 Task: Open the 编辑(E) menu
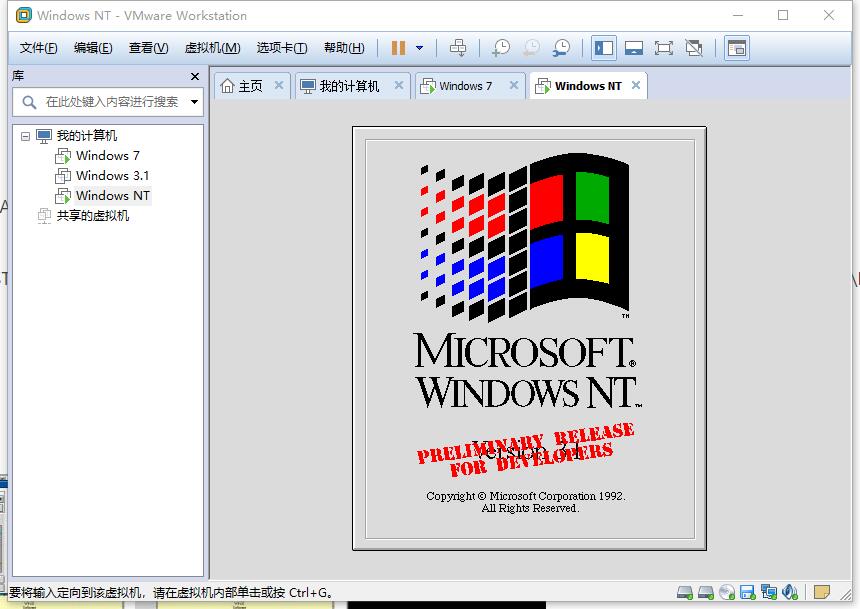[x=93, y=48]
